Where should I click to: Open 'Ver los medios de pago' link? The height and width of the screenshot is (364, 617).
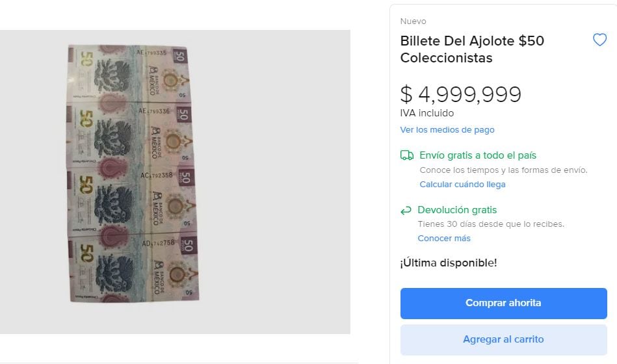point(447,130)
